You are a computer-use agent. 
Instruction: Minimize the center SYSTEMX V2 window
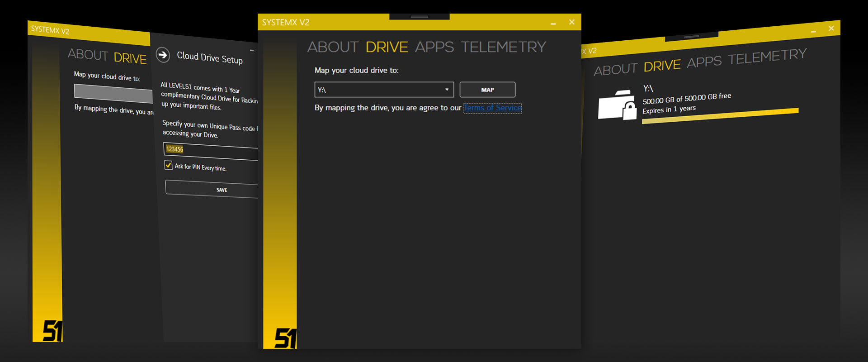tap(553, 23)
